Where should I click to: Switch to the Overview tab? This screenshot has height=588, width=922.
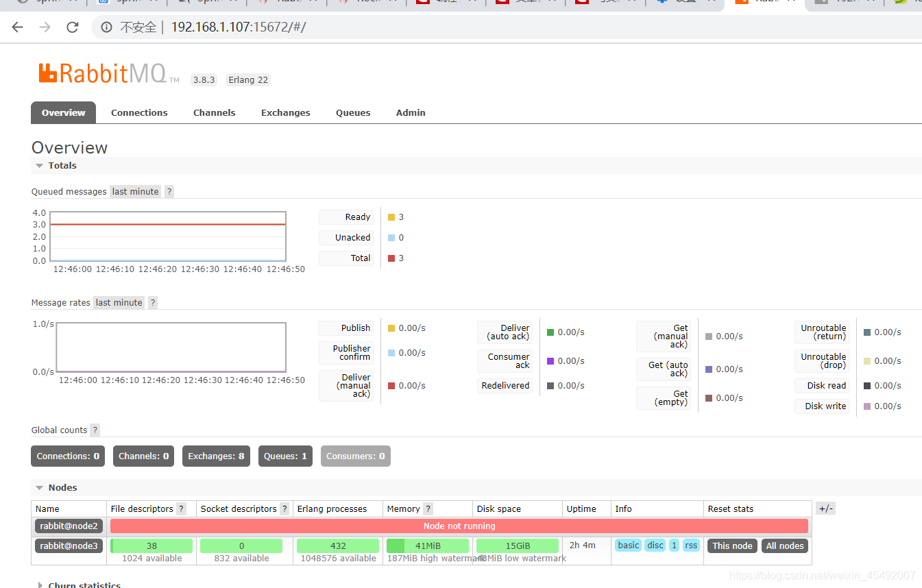pyautogui.click(x=64, y=113)
